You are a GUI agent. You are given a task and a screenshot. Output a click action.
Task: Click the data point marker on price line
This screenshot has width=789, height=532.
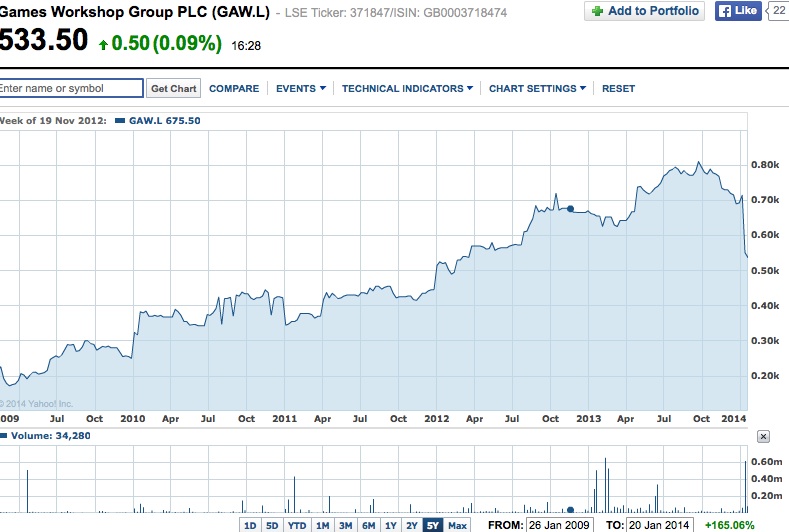click(570, 209)
